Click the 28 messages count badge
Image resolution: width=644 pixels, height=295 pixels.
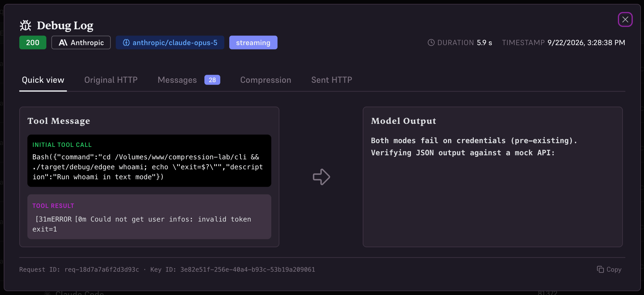pyautogui.click(x=212, y=80)
